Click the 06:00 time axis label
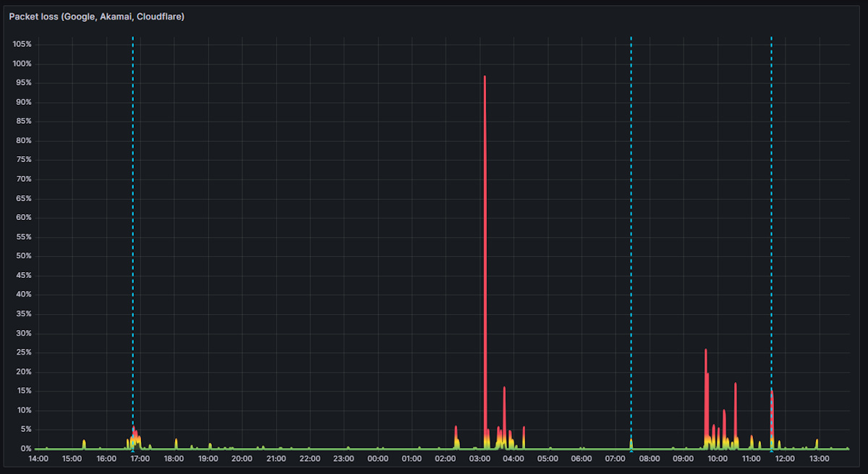 582,458
